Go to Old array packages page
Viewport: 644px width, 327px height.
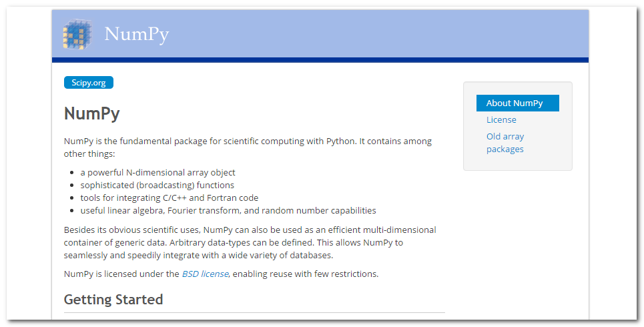coord(505,143)
